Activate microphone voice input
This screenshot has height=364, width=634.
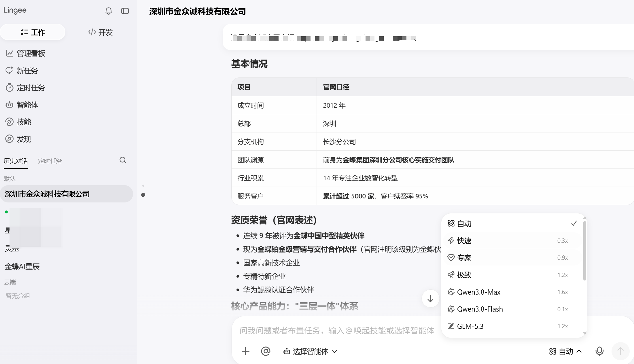click(599, 351)
